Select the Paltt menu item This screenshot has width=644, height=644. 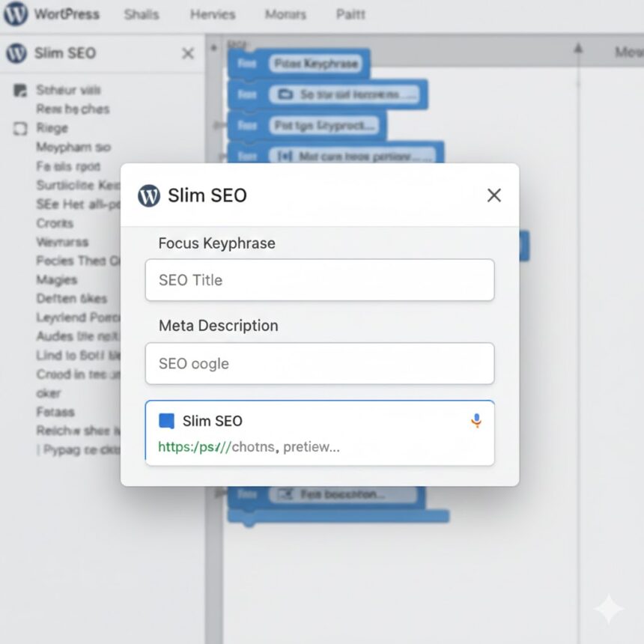(350, 14)
